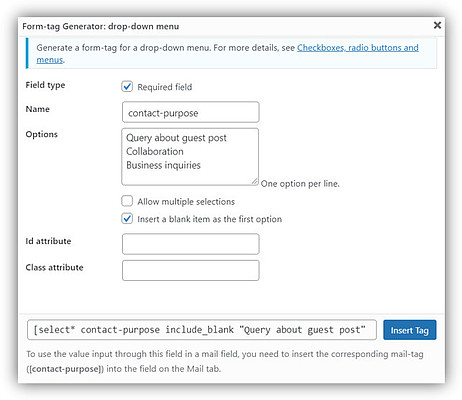The width and height of the screenshot is (462, 400).
Task: Place cursor on 'Business inquiries' option line
Action: click(x=163, y=165)
